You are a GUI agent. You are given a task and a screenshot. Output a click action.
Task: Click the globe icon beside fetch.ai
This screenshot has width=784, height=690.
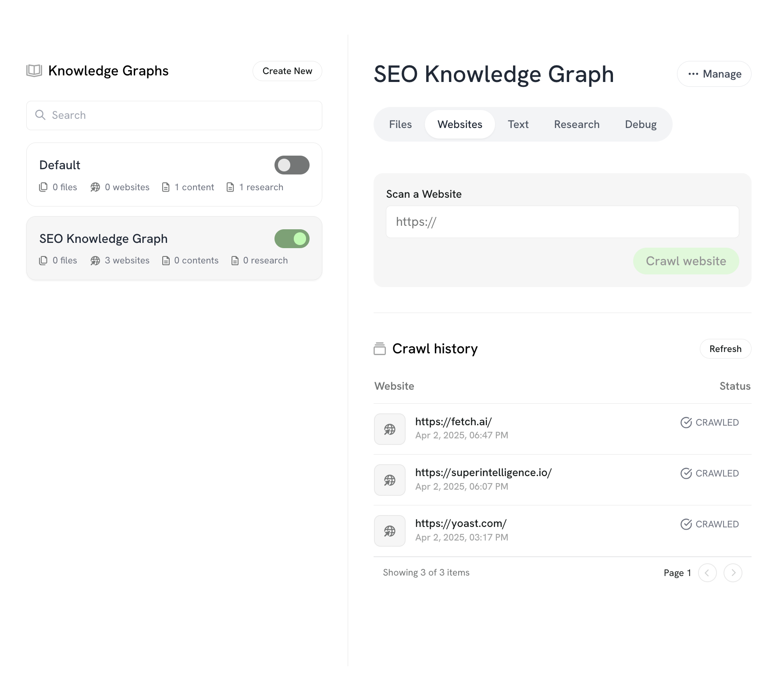pyautogui.click(x=390, y=429)
